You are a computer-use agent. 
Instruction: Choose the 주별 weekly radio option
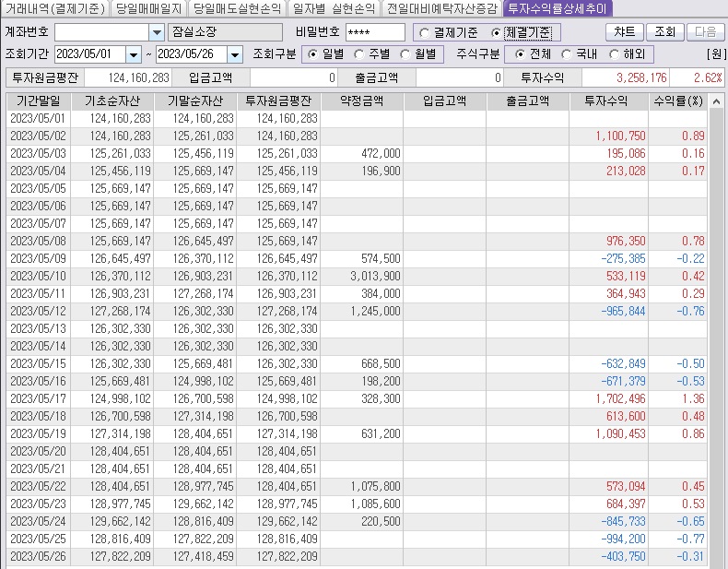point(358,54)
